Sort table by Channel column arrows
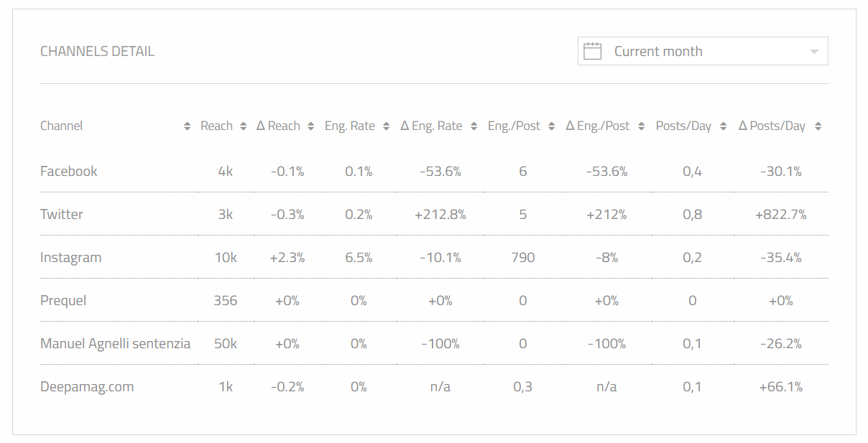Image resolution: width=868 pixels, height=443 pixels. coord(187,126)
